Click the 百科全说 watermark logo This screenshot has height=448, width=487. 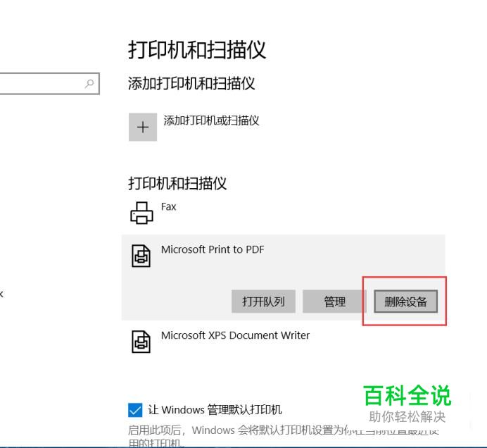pyautogui.click(x=407, y=395)
